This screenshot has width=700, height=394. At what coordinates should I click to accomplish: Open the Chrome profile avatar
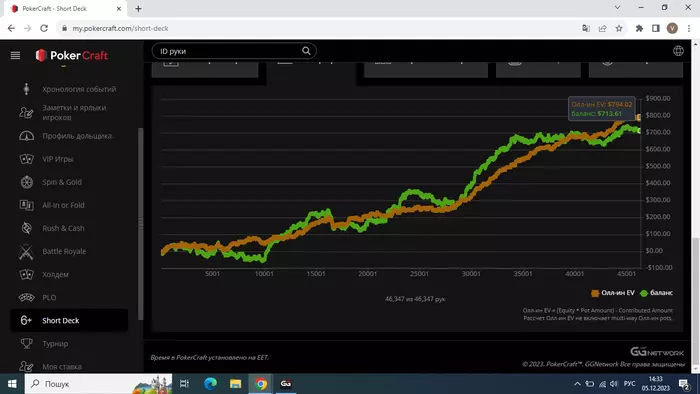[672, 28]
